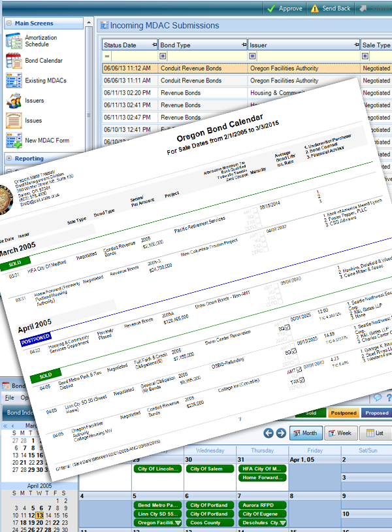Open the Issuers screen
Image resolution: width=392 pixels, height=532 pixels.
pos(25,101)
